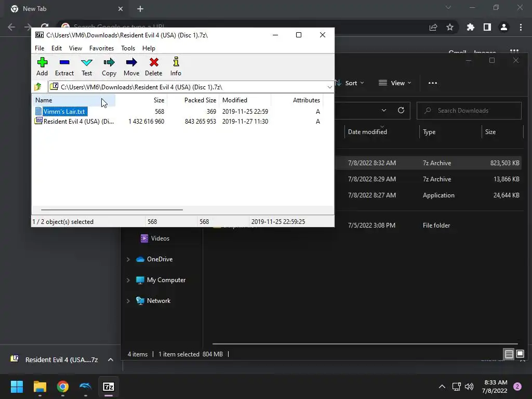
Task: Select My Computer in the navigation pane
Action: pos(161,280)
